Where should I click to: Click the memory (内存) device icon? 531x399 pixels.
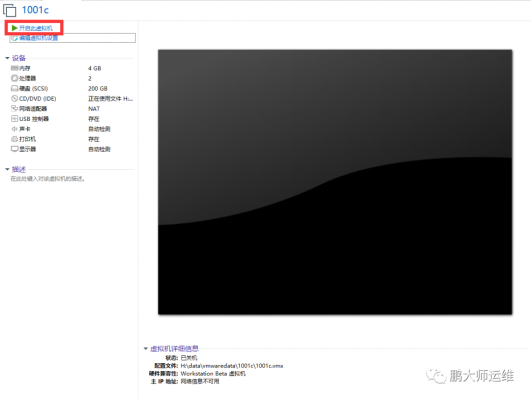pos(15,68)
